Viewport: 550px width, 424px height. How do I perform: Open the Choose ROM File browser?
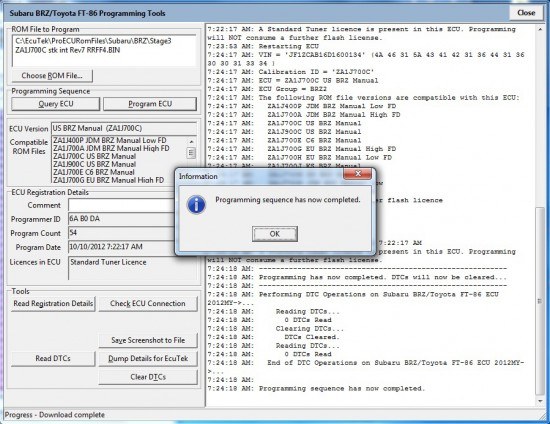tap(52, 76)
